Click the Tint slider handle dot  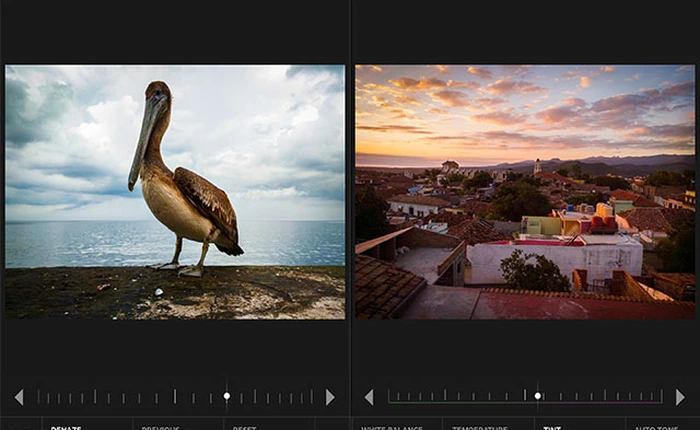click(538, 396)
